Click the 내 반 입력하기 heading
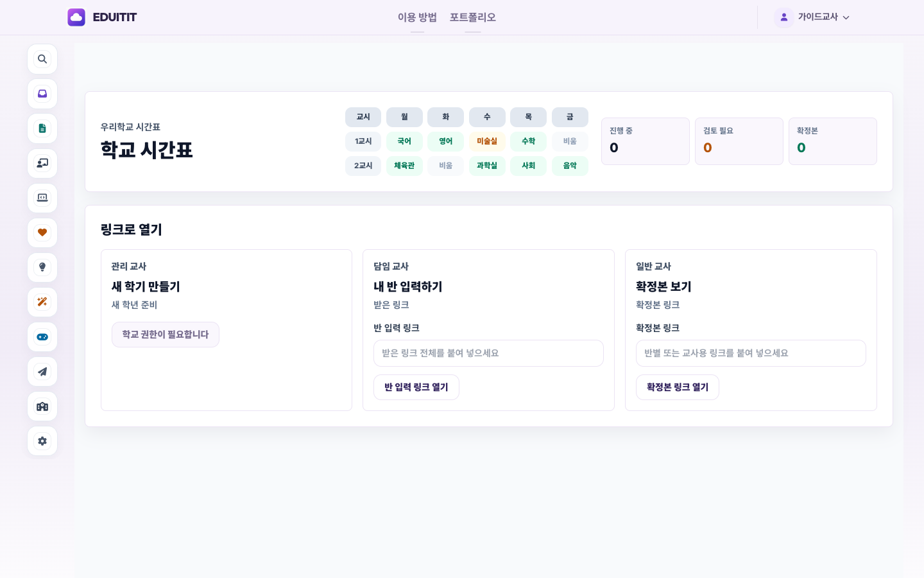924x578 pixels. pyautogui.click(x=408, y=286)
